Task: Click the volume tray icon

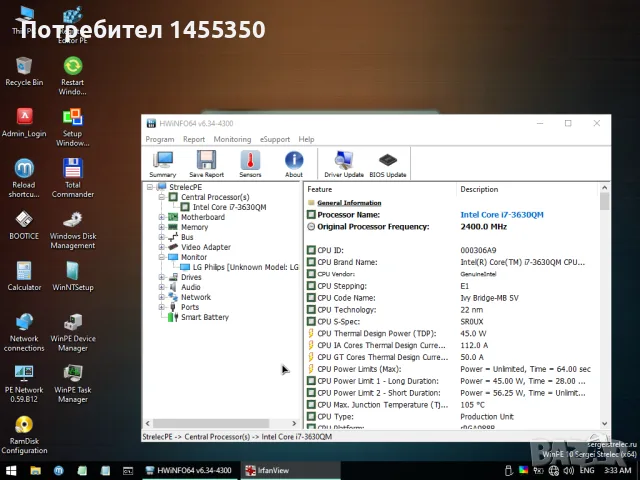Action: pyautogui.click(x=568, y=470)
